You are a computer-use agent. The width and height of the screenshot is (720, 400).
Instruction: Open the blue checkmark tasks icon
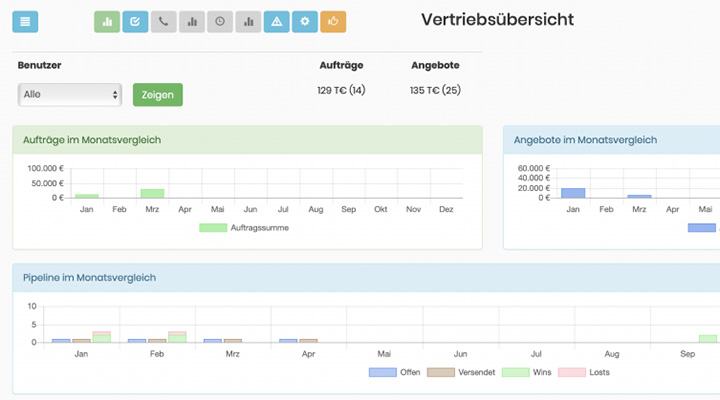coord(135,21)
